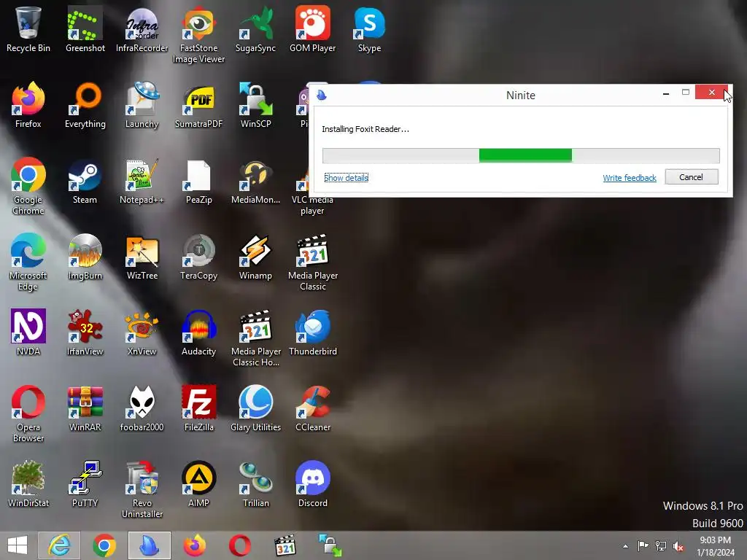Open WinSCP from the taskbar
Image resolution: width=747 pixels, height=560 pixels.
click(x=330, y=545)
